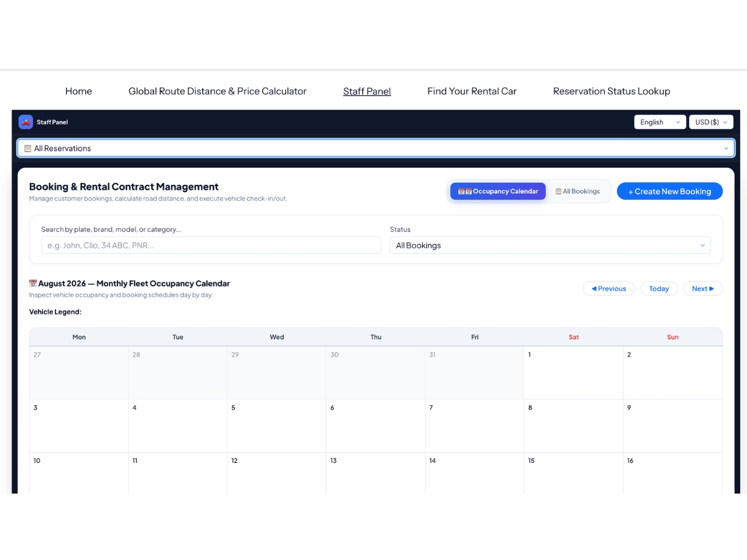Select August 10 calendar cell
The image size is (747, 560).
(x=79, y=473)
